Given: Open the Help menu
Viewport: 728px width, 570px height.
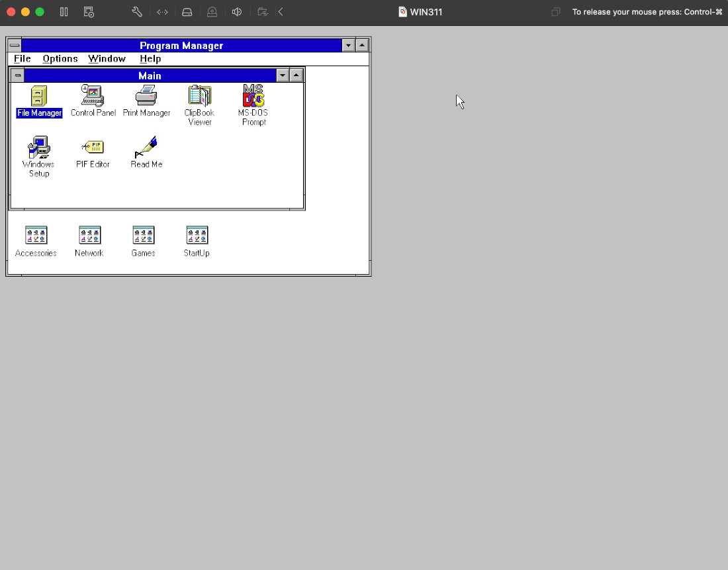Looking at the screenshot, I should (150, 59).
